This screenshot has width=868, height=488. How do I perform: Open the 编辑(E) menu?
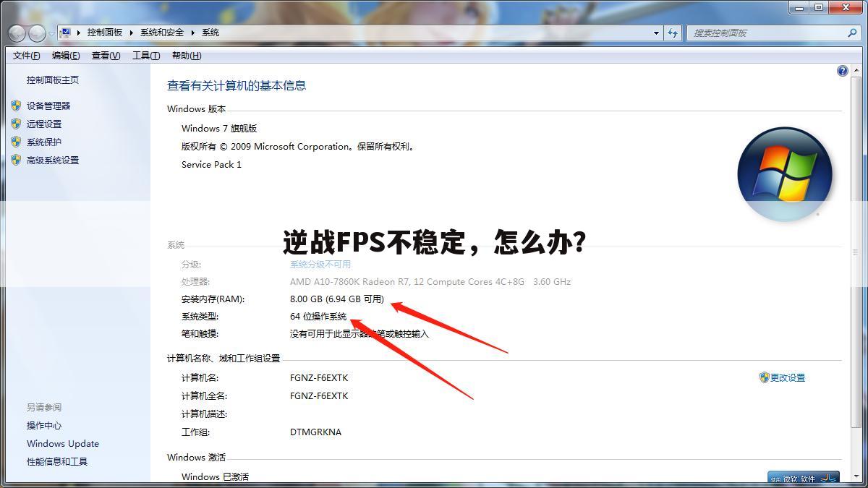point(66,56)
